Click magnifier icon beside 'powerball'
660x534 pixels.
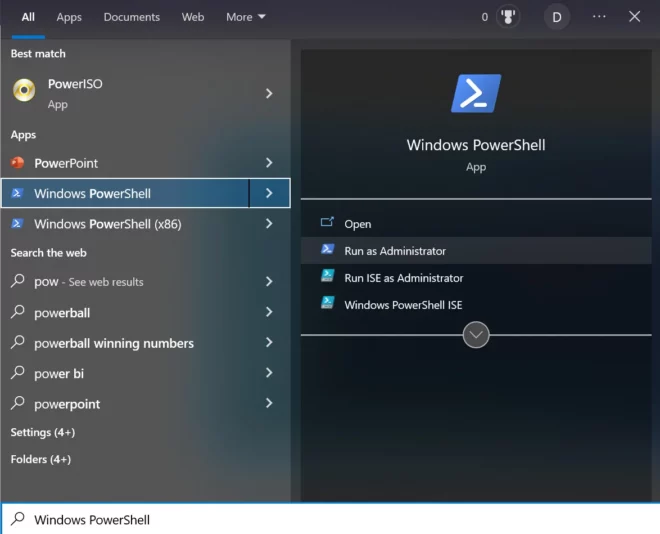(18, 311)
